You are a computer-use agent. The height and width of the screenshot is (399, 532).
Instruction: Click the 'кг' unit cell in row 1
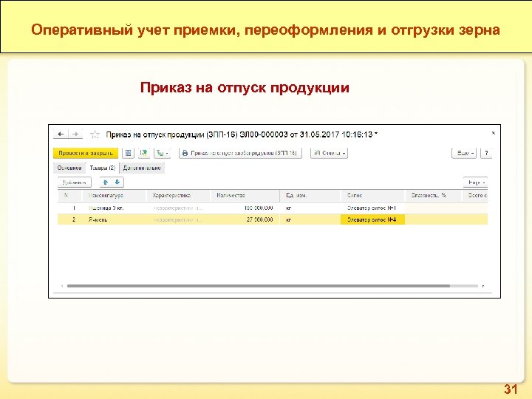pos(310,208)
